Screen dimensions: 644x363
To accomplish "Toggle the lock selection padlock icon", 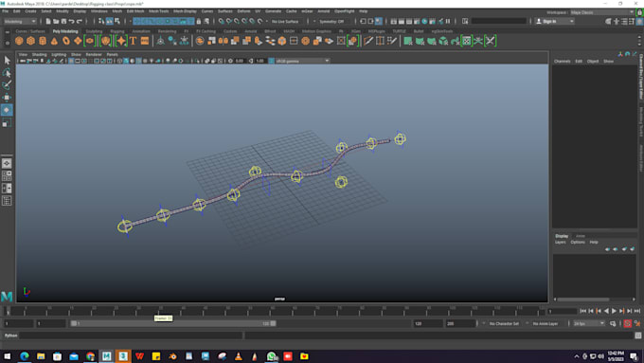I will coord(199,21).
